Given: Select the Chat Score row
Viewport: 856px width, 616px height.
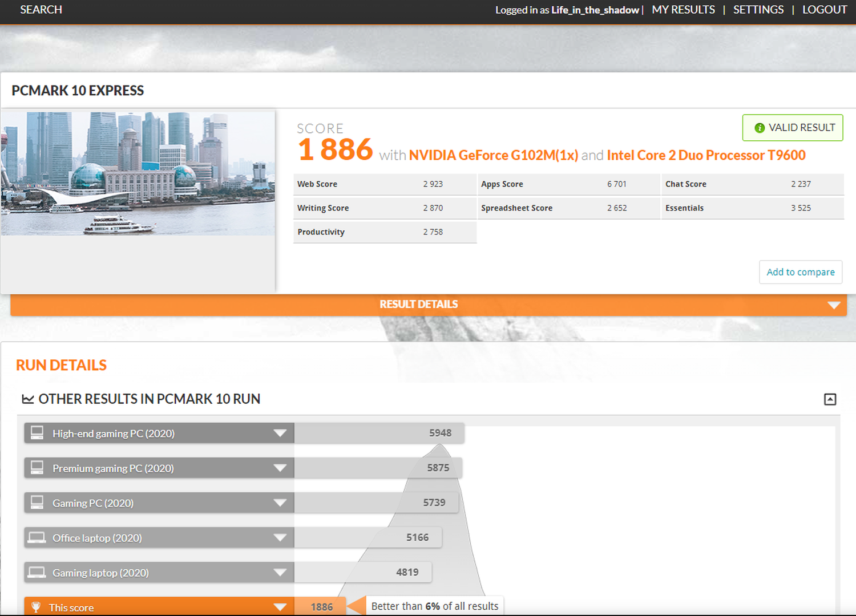Looking at the screenshot, I should pos(753,184).
